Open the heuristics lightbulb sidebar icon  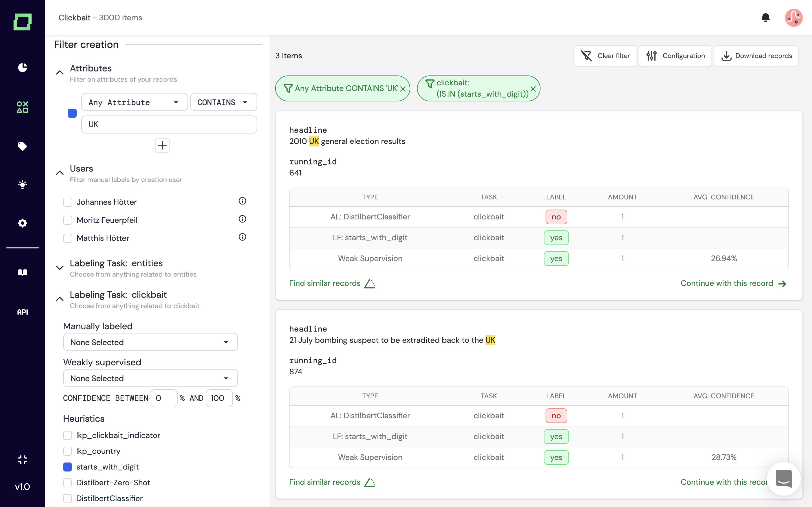(x=23, y=184)
